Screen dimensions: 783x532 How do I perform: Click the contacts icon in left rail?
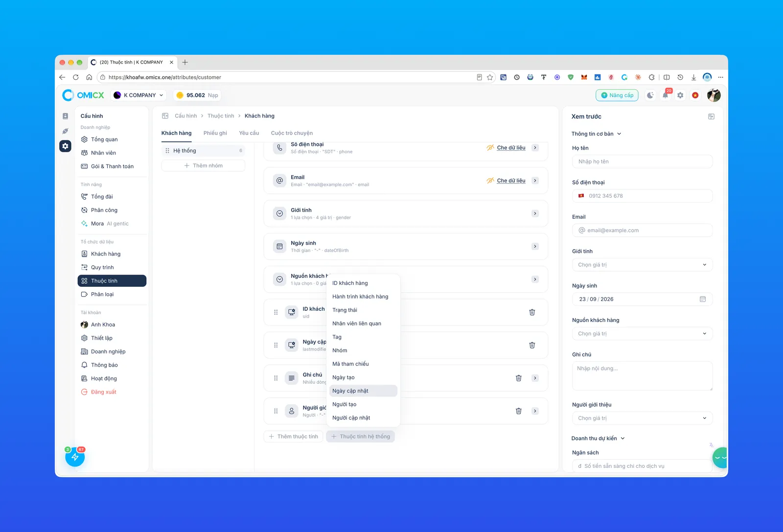pyautogui.click(x=65, y=116)
